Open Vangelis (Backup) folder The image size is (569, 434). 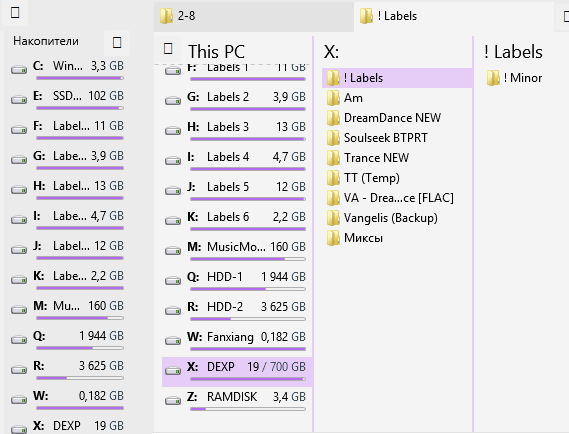point(397,218)
